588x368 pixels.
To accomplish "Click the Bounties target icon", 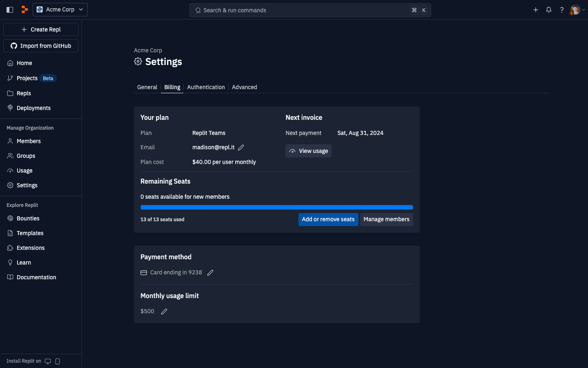I will 10,218.
